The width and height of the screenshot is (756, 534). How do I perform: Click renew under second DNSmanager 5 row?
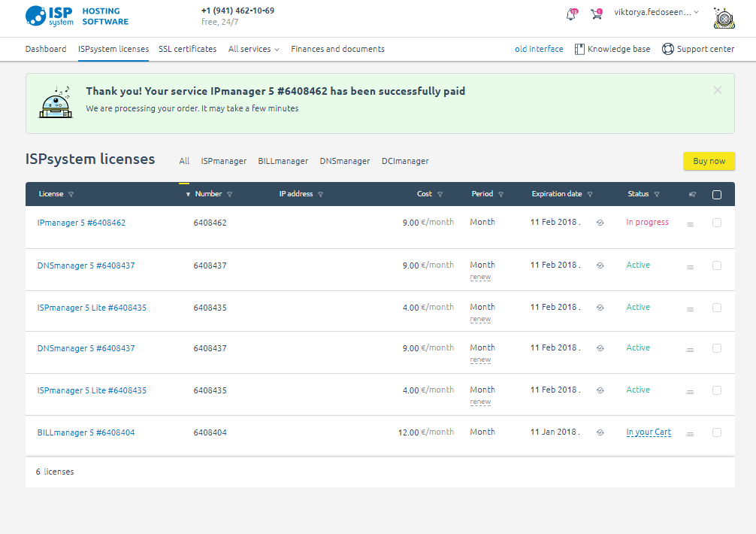click(x=480, y=360)
